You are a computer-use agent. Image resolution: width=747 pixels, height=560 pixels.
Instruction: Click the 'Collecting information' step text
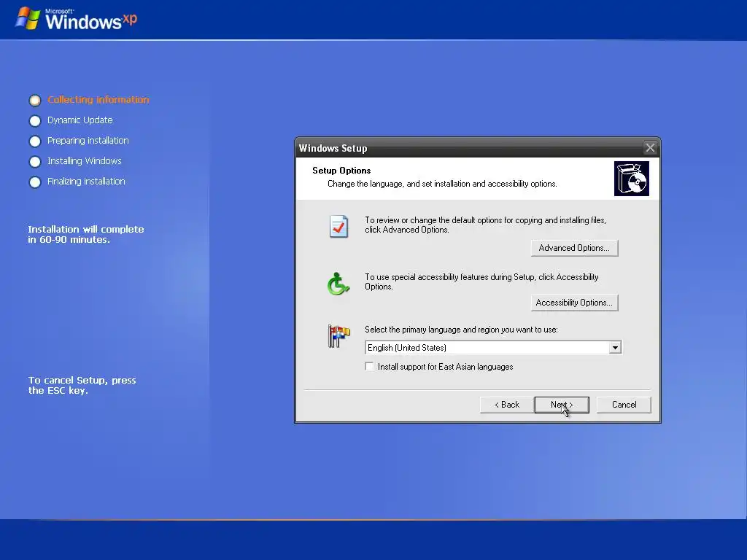98,99
